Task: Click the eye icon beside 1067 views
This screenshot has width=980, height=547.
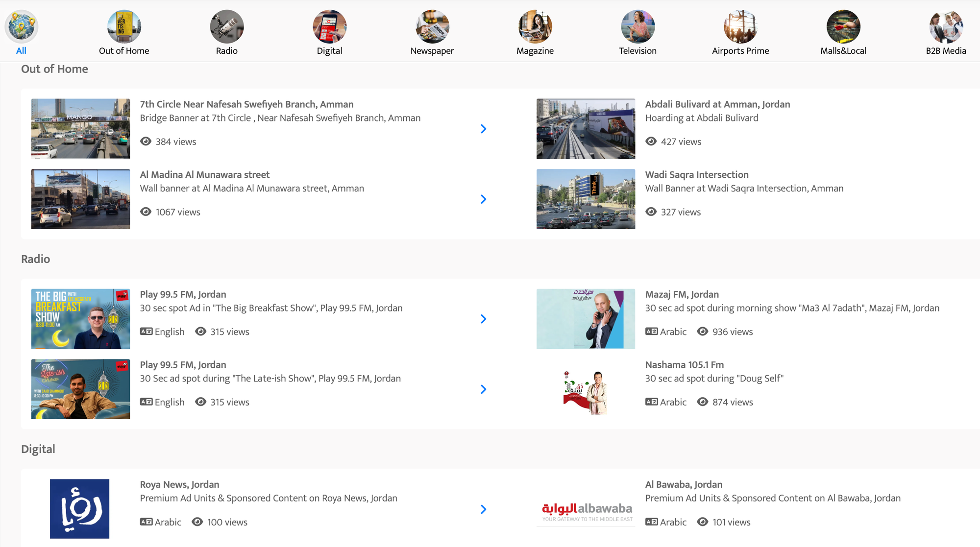Action: [146, 212]
